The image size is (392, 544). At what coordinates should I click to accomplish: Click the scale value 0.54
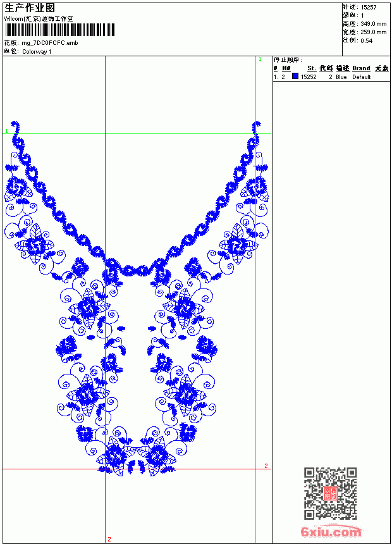point(366,40)
